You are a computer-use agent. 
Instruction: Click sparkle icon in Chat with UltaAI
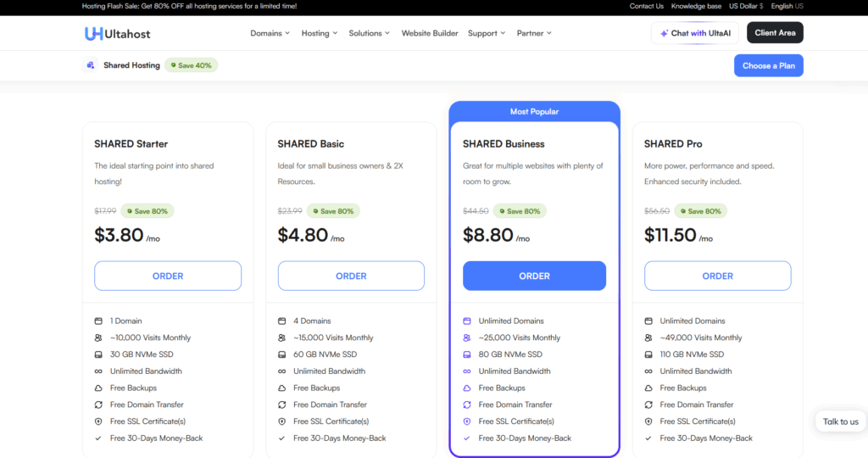[664, 33]
